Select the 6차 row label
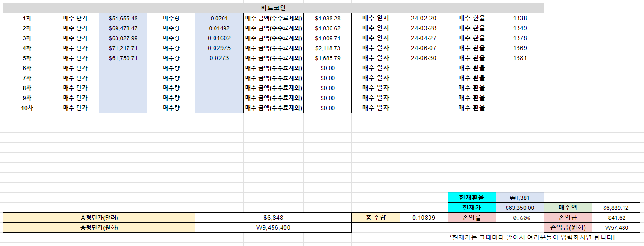 (27, 68)
